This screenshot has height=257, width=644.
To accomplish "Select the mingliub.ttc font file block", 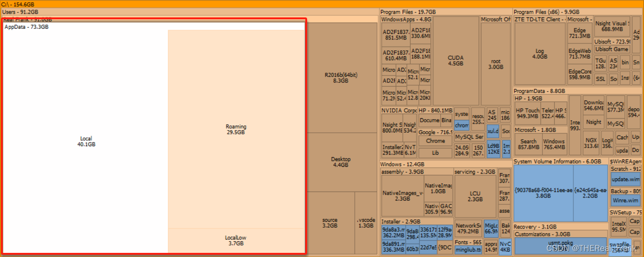I will click(x=468, y=250).
